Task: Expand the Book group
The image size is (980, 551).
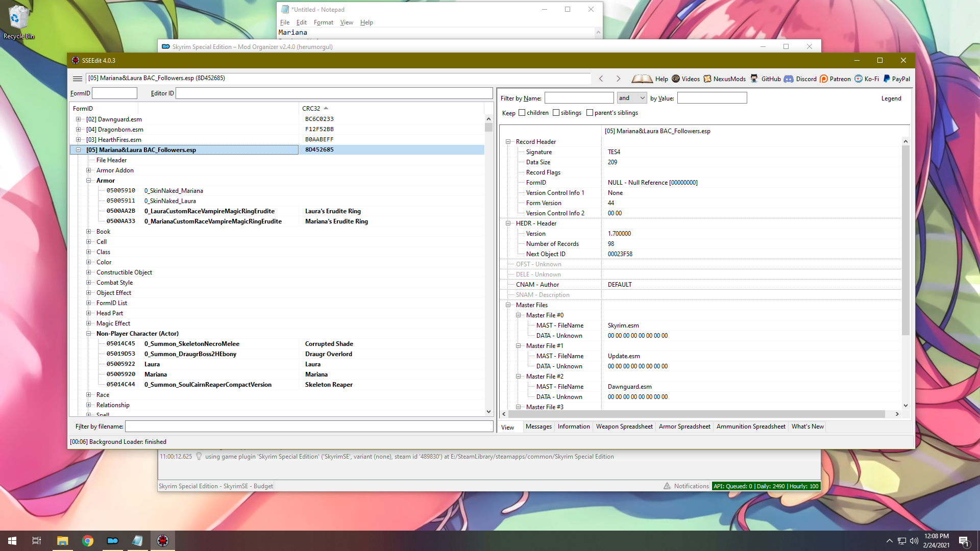Action: (x=88, y=232)
